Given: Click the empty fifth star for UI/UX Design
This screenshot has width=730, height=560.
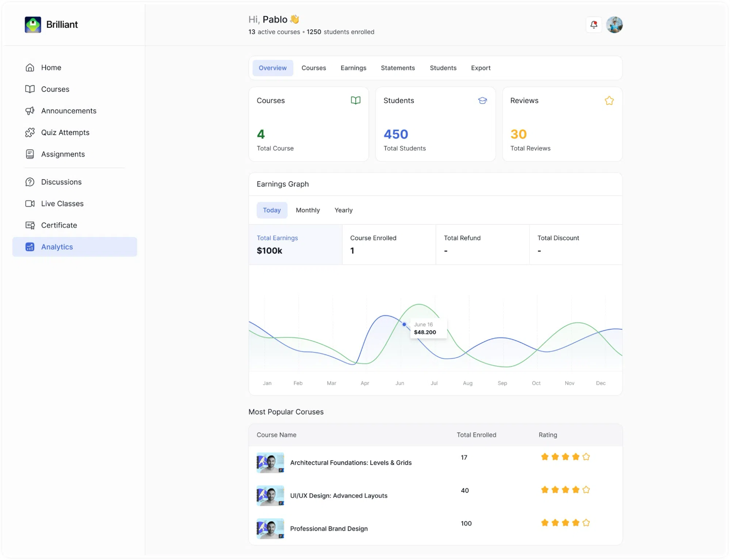Looking at the screenshot, I should click(586, 490).
